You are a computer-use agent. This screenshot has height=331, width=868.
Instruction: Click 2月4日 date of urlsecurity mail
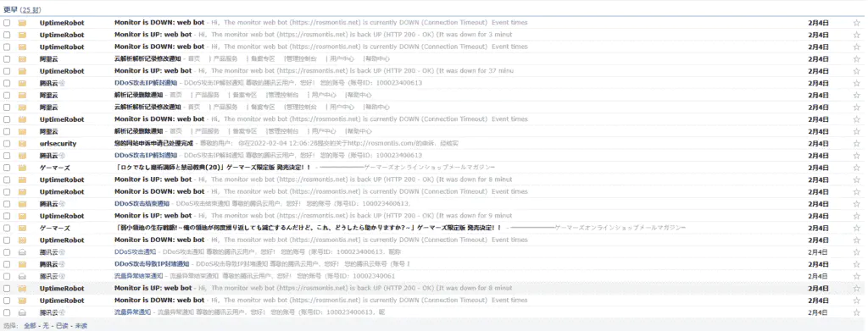point(818,144)
